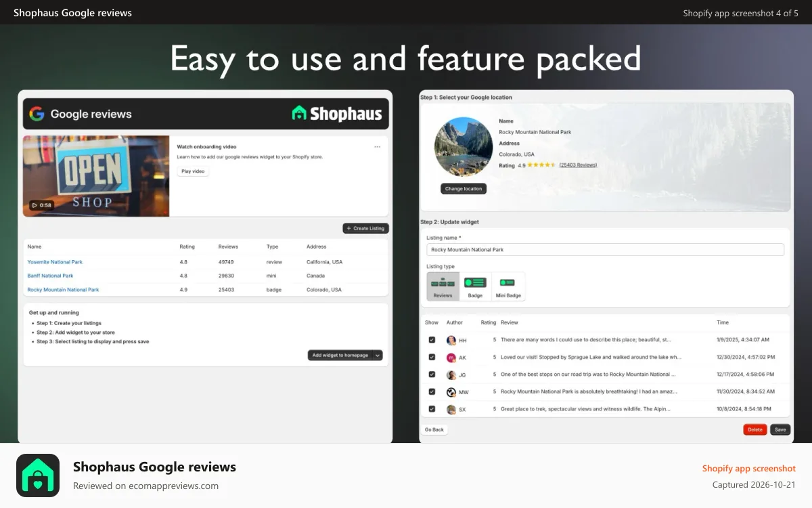Click the Rocky Mountain location photo
The width and height of the screenshot is (812, 508).
point(464,146)
